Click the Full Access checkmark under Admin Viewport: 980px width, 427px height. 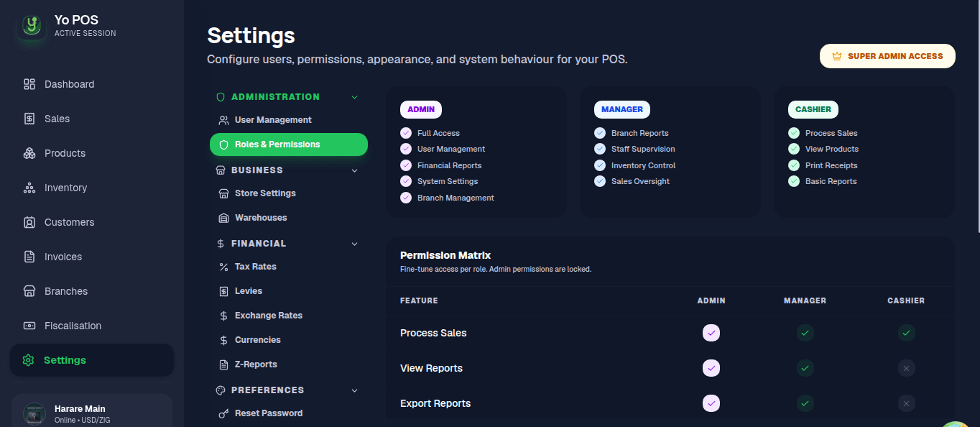406,133
